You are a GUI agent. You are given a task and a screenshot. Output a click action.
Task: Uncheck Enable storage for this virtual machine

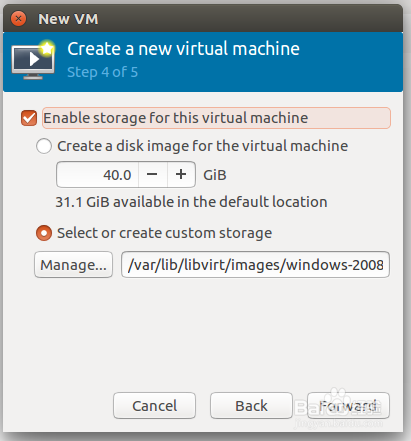coord(29,118)
